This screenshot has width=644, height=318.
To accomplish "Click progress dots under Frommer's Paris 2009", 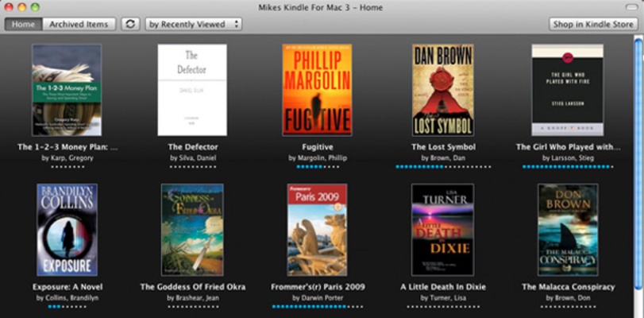I will click(318, 307).
